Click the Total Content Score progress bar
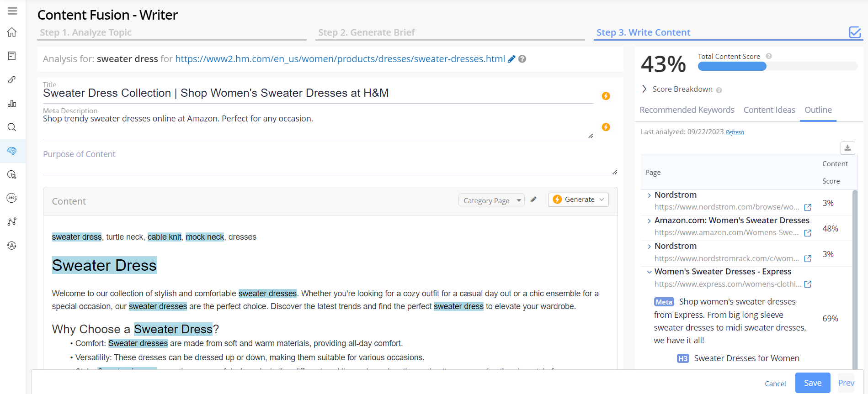This screenshot has width=868, height=394. point(777,67)
